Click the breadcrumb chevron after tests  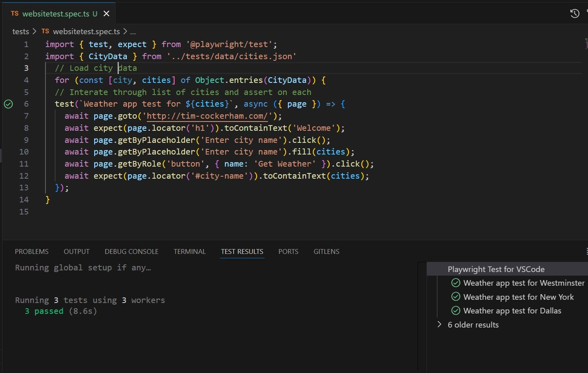pos(34,31)
